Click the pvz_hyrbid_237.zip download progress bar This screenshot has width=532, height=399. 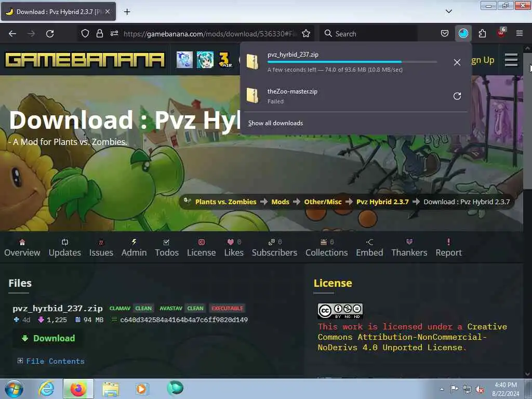coord(352,62)
